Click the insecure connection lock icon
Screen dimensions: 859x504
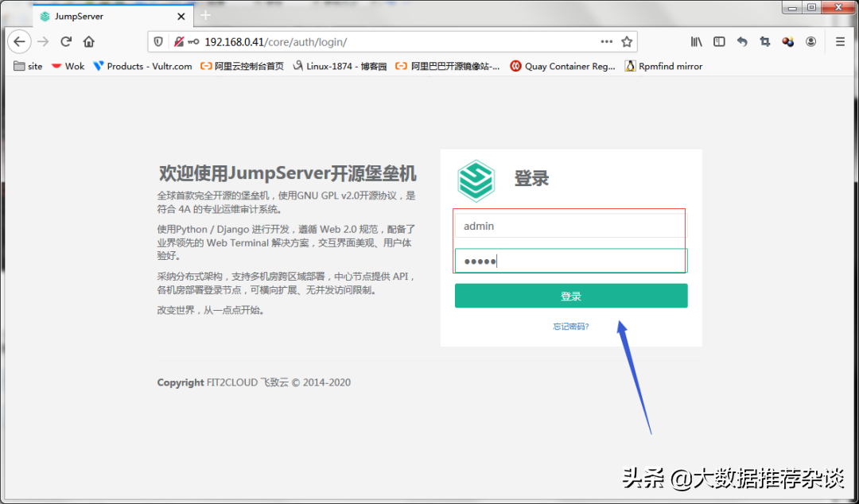[179, 41]
